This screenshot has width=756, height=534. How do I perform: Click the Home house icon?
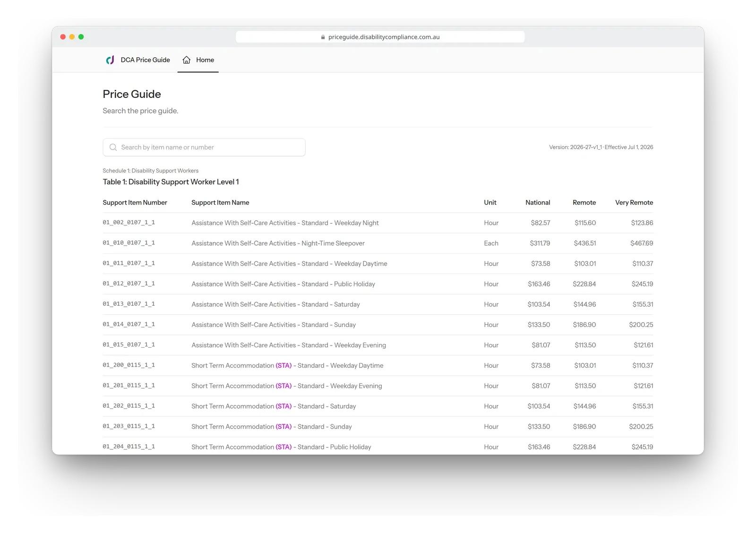tap(187, 60)
